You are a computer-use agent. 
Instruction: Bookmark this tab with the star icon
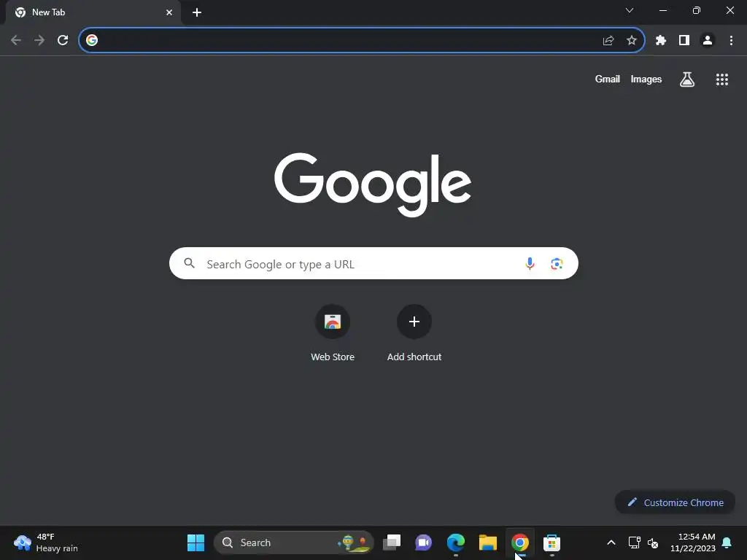tap(631, 41)
